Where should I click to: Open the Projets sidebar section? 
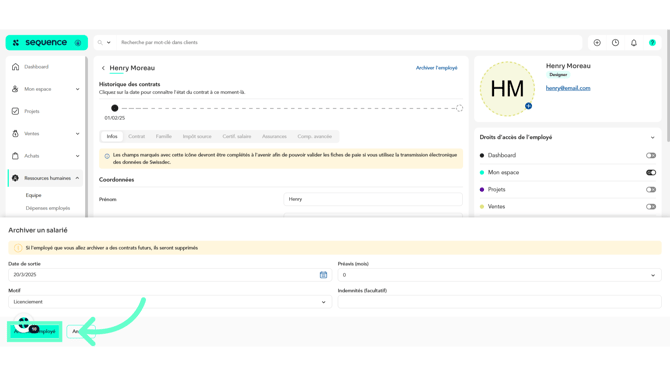coord(32,111)
